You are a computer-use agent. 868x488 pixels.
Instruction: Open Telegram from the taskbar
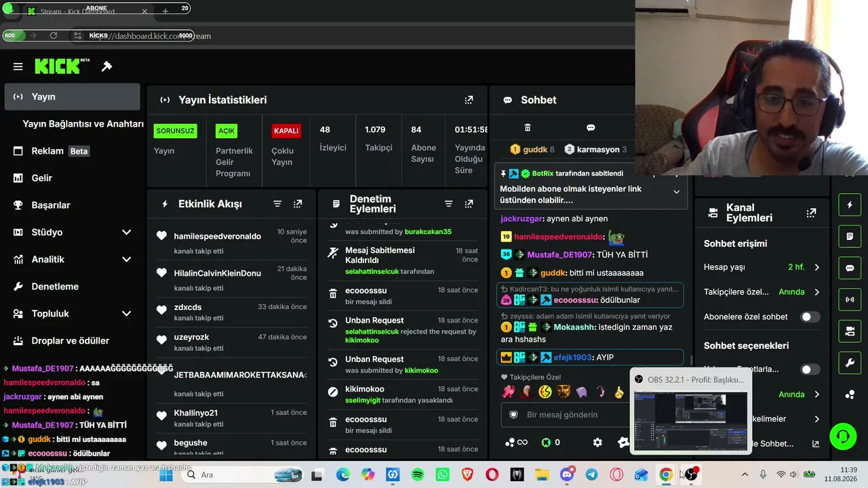tap(591, 475)
